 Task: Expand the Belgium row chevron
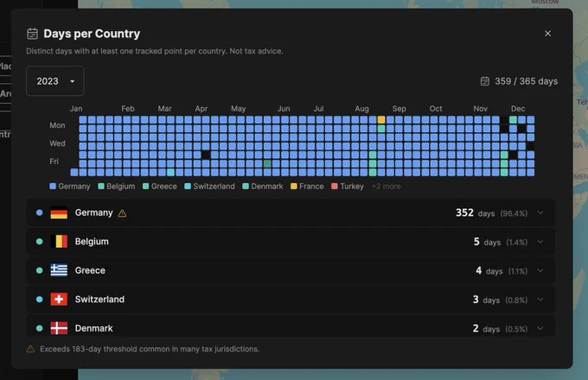[x=540, y=242]
